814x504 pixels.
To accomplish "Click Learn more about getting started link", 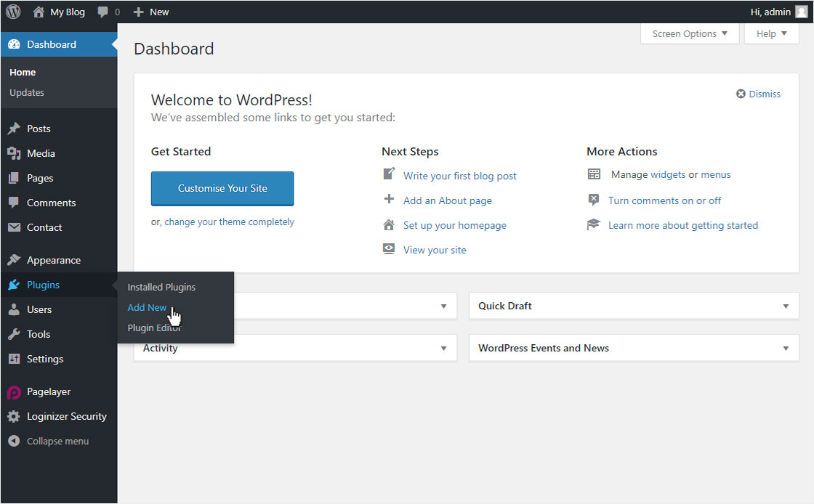I will [683, 226].
